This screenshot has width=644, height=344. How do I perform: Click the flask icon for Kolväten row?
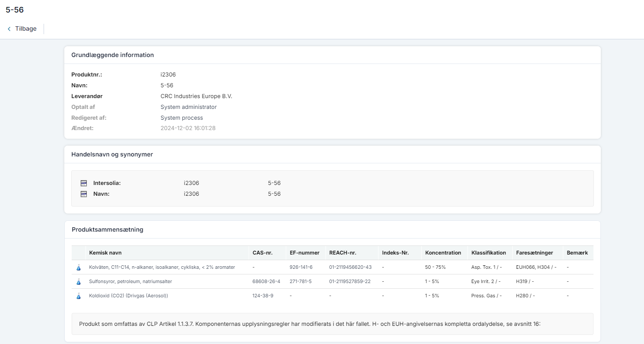click(79, 268)
